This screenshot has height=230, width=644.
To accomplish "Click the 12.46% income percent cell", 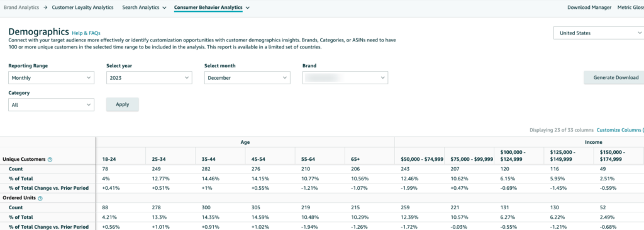I will [x=409, y=178].
